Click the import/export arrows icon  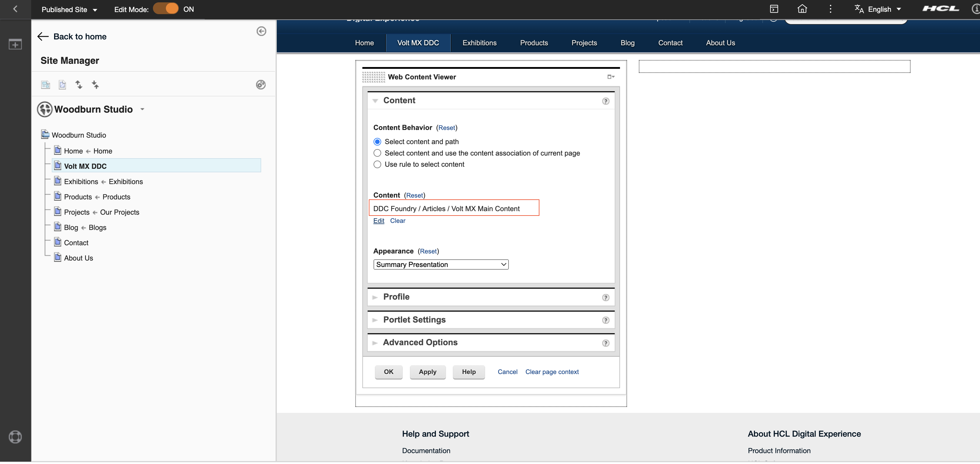point(95,84)
